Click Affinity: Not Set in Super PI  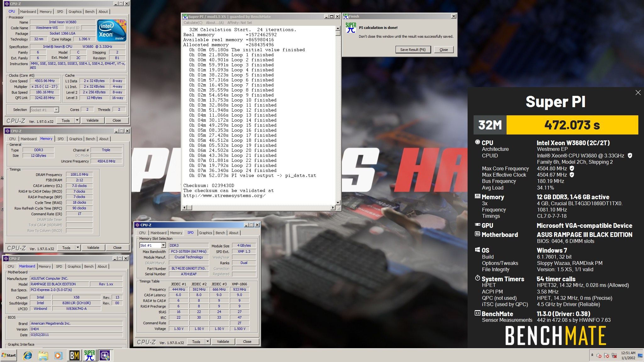pos(240,23)
